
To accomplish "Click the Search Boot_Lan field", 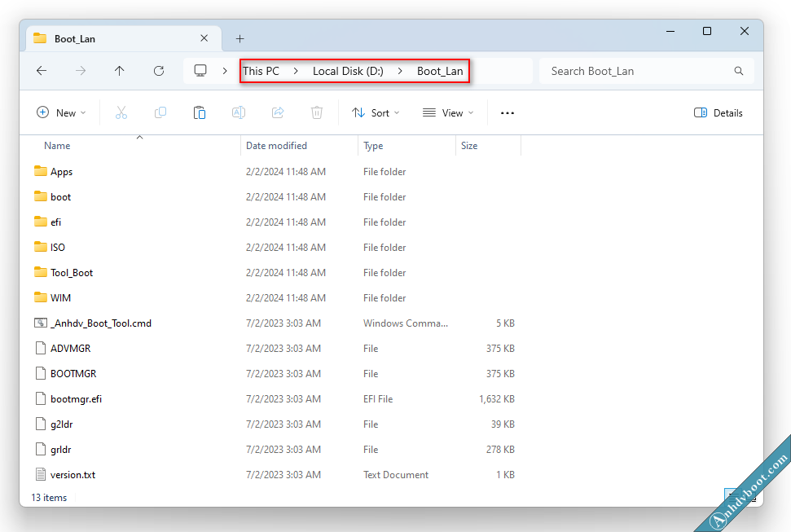I will pyautogui.click(x=639, y=71).
